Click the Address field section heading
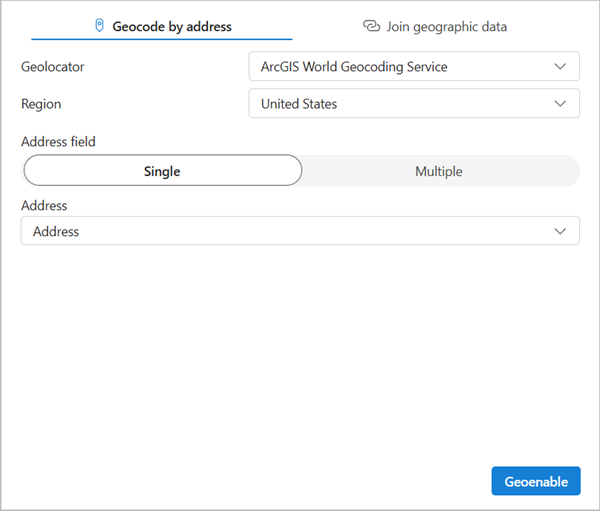This screenshot has height=511, width=600. coord(58,142)
